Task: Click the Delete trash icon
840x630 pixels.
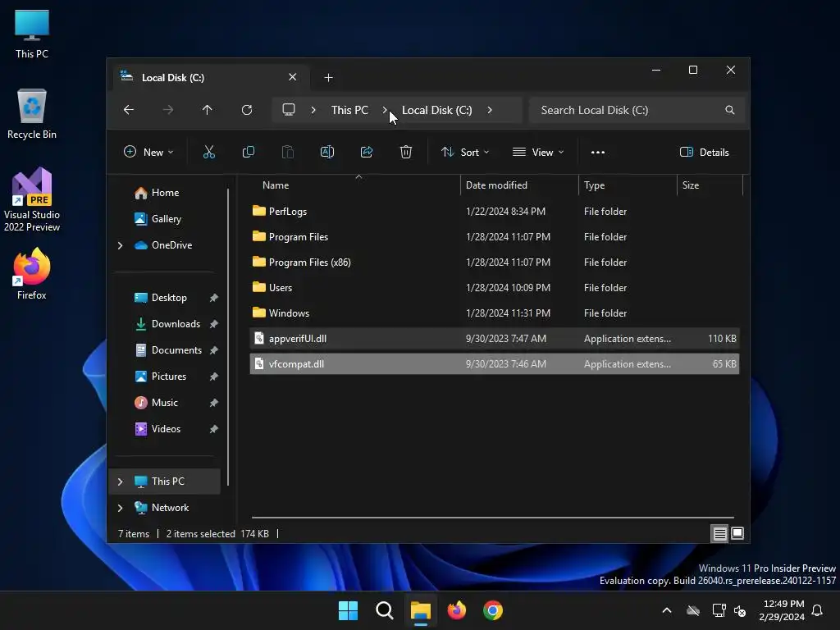Action: tap(406, 152)
